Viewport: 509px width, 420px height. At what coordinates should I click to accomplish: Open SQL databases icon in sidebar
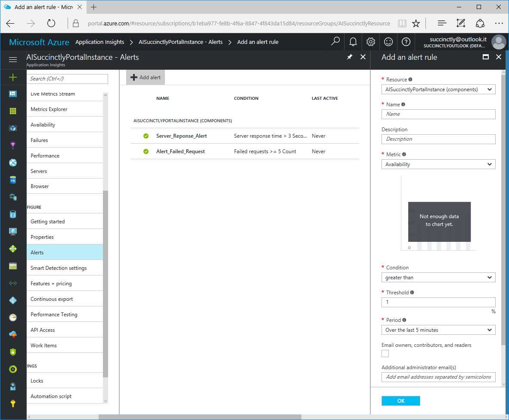(x=13, y=180)
